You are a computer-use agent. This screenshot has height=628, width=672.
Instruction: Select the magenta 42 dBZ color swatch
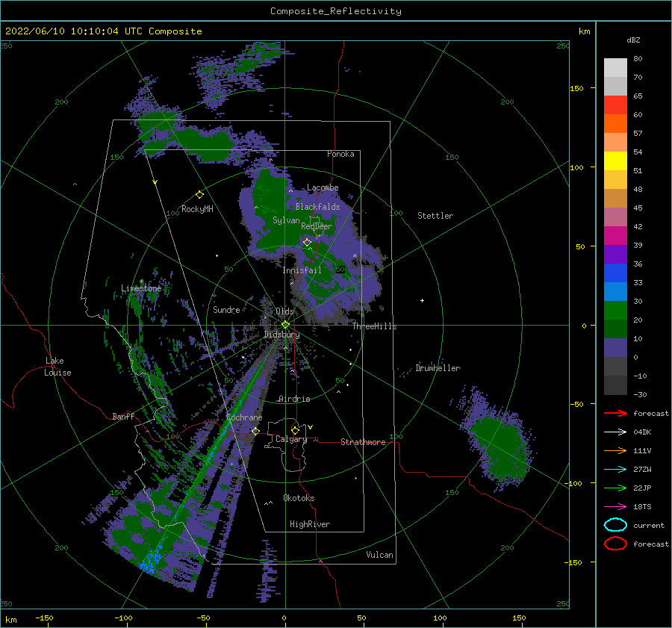(x=615, y=236)
